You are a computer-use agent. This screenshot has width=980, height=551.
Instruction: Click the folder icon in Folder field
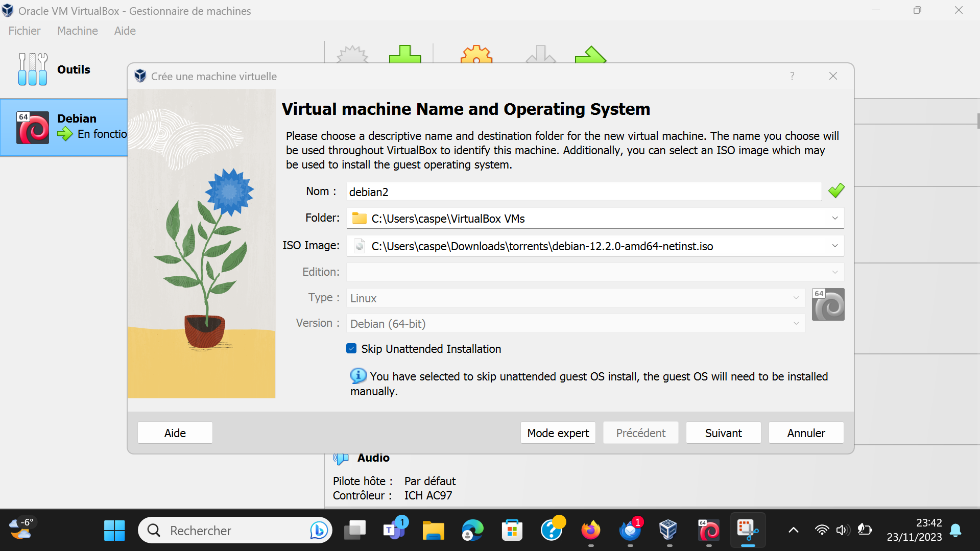click(x=360, y=218)
